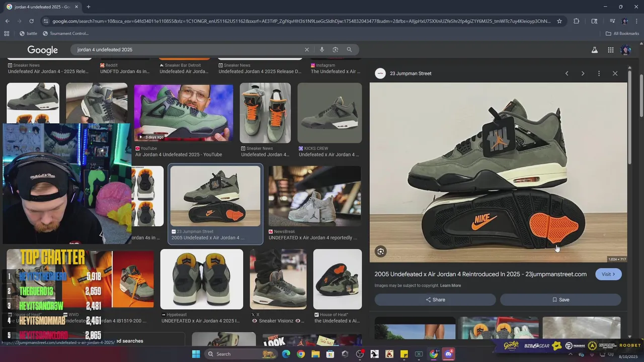This screenshot has width=644, height=362.
Task: Go back to the previous browser page
Action: click(7, 21)
